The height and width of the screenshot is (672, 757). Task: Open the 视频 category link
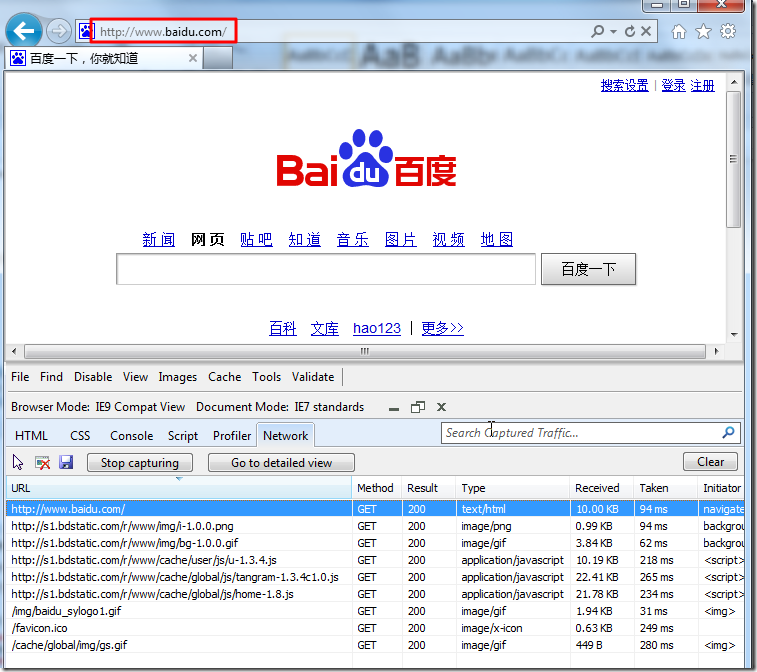click(x=449, y=239)
